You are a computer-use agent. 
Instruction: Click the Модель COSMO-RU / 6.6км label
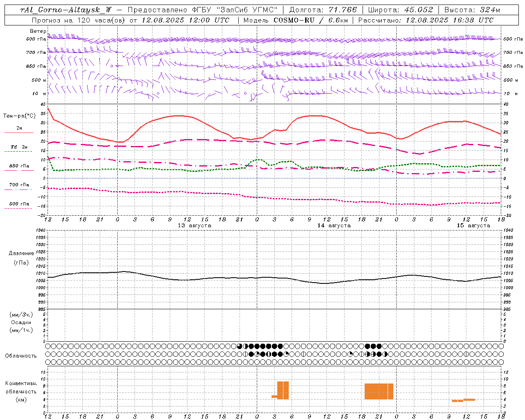pyautogui.click(x=296, y=20)
